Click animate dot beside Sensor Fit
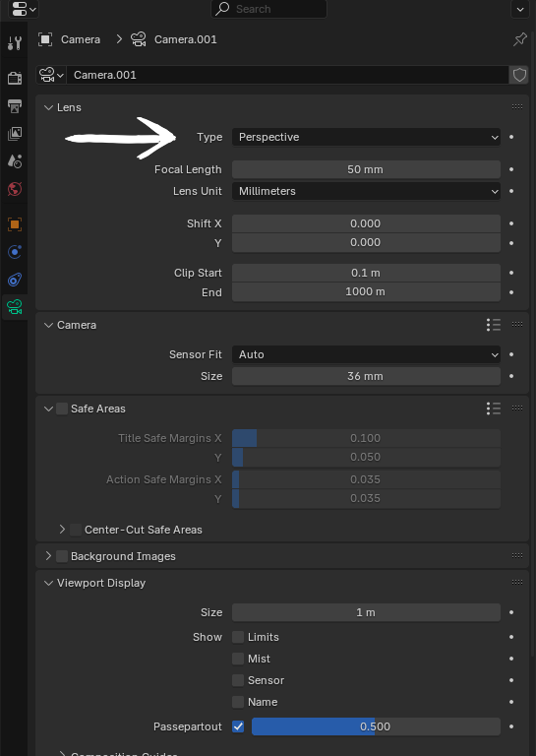Image resolution: width=536 pixels, height=756 pixels. [x=511, y=354]
